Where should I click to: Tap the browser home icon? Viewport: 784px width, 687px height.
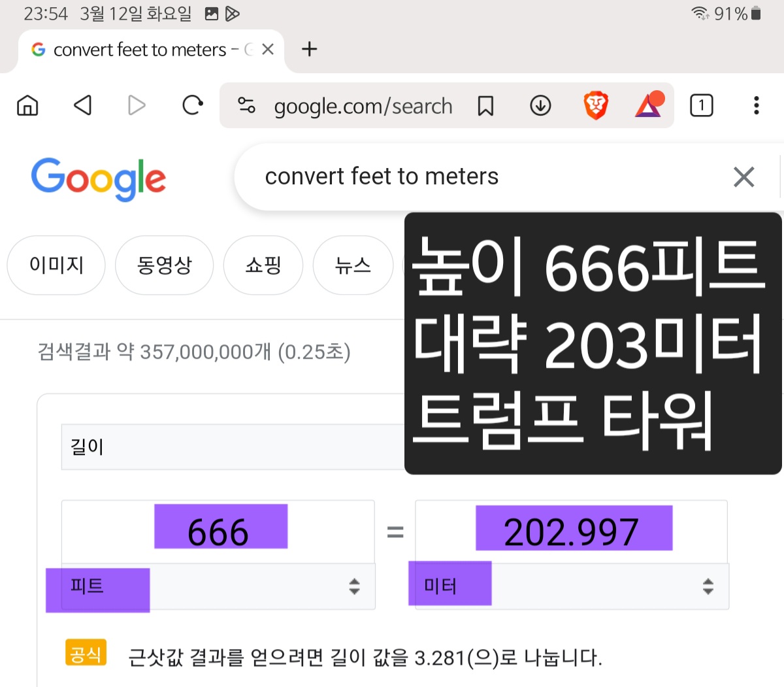point(27,105)
